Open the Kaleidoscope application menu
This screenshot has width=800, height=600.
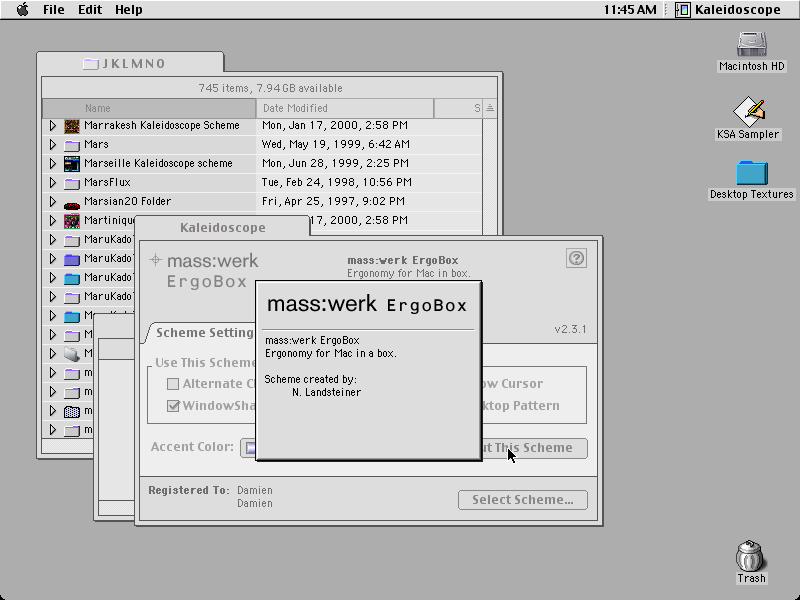point(730,10)
